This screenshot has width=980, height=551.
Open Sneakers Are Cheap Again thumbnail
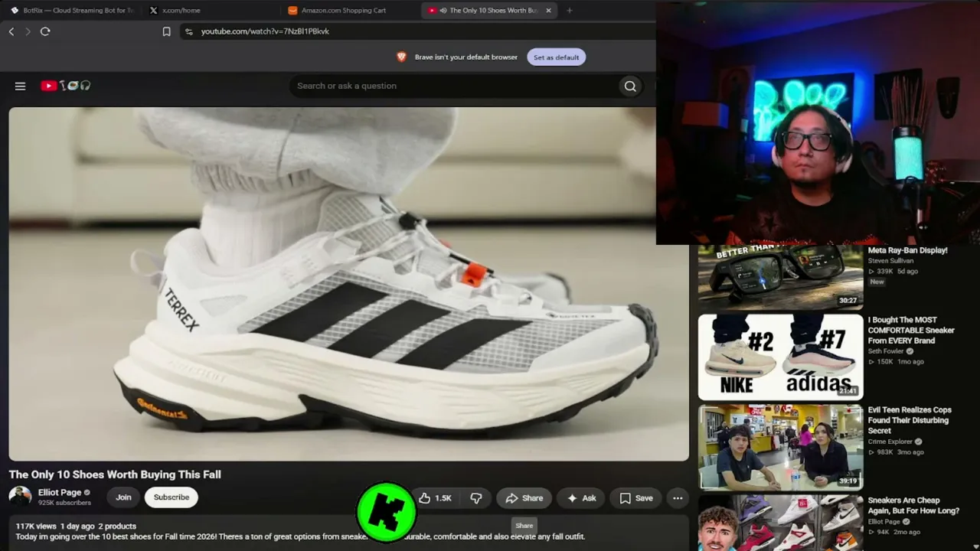point(780,523)
